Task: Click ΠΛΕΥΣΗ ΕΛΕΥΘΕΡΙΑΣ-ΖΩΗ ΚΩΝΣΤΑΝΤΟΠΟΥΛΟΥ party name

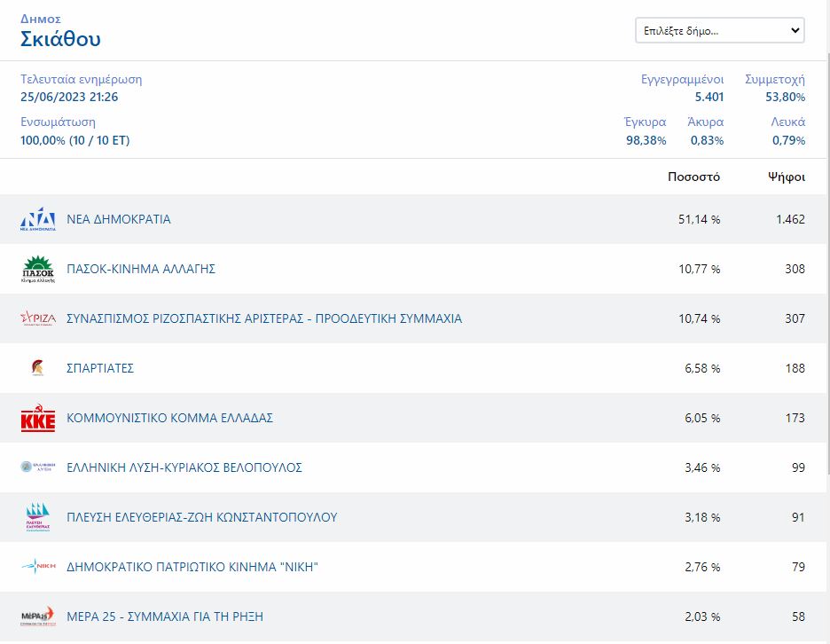Action: (x=201, y=517)
